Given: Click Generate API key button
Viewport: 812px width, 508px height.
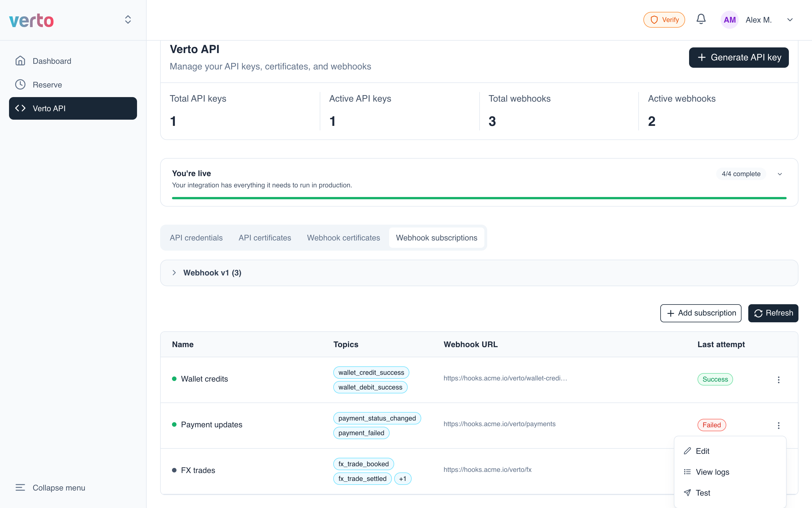Looking at the screenshot, I should pyautogui.click(x=738, y=58).
